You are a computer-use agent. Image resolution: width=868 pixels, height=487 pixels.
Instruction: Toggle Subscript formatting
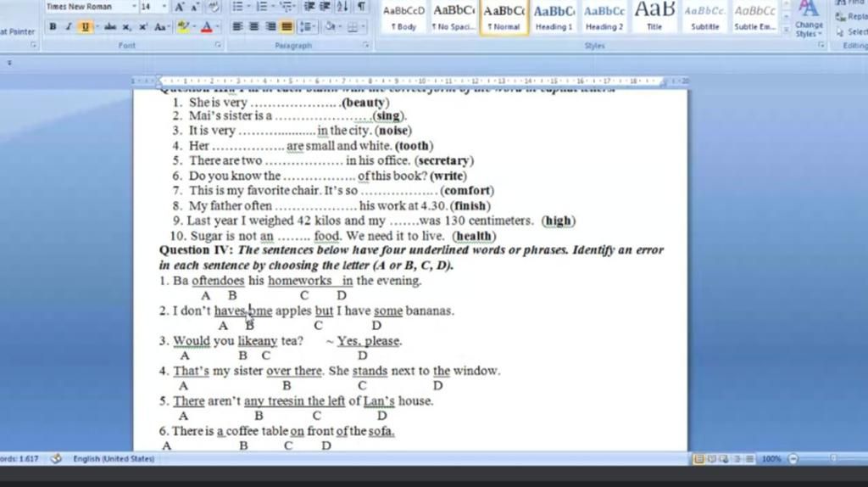[127, 26]
